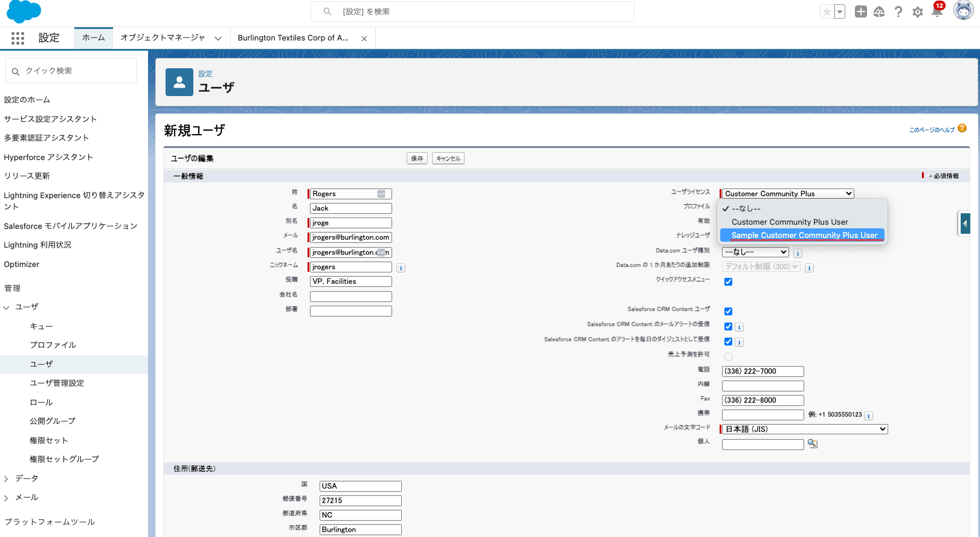Open the global create plus icon
The image size is (980, 537).
[861, 11]
